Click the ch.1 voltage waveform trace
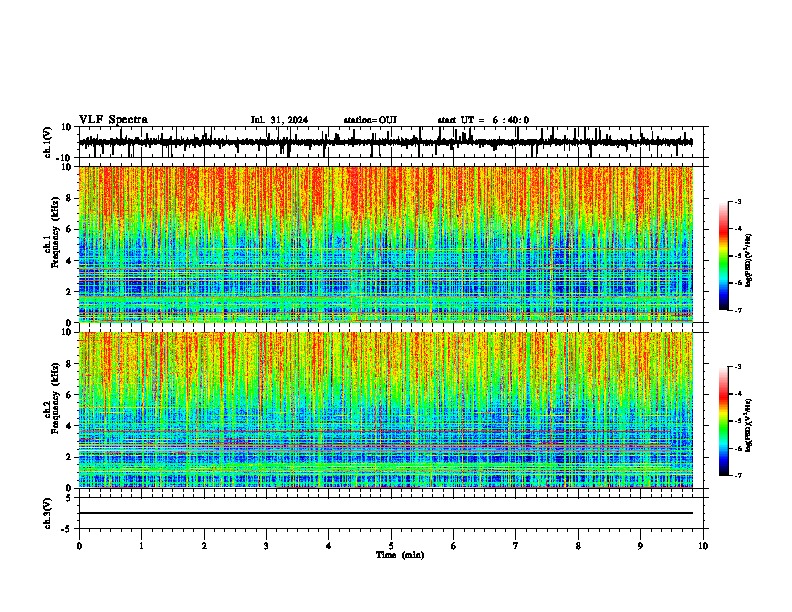 (386, 142)
